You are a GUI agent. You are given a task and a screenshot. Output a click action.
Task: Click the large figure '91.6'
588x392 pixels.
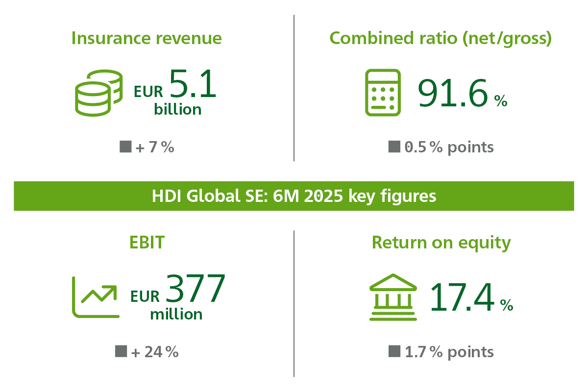click(453, 92)
